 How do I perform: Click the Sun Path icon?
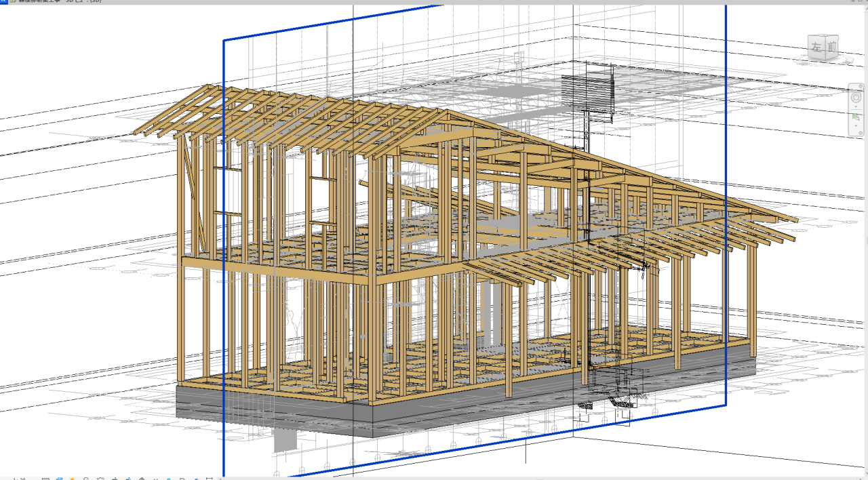point(73,479)
